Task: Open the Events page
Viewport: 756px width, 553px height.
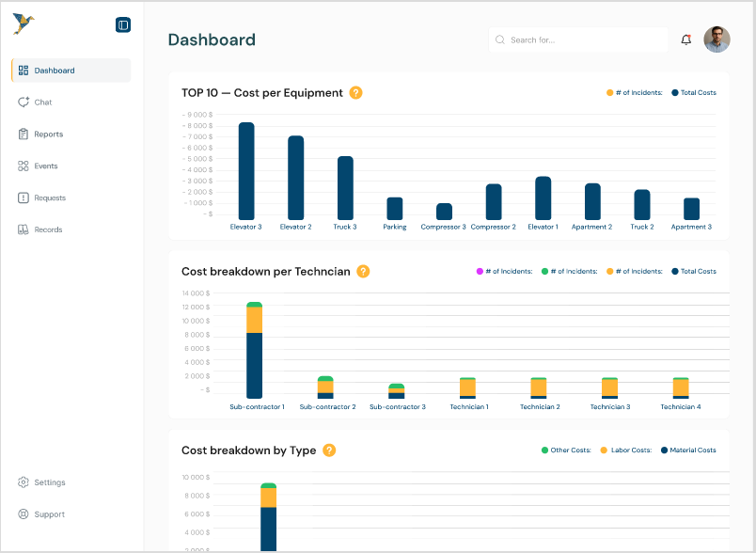Action: (46, 166)
